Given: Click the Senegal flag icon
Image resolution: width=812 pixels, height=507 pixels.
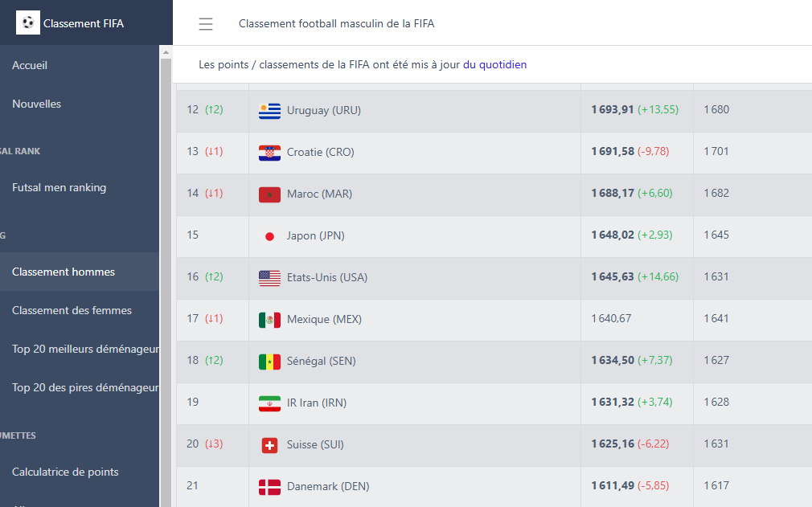Looking at the screenshot, I should pos(269,361).
